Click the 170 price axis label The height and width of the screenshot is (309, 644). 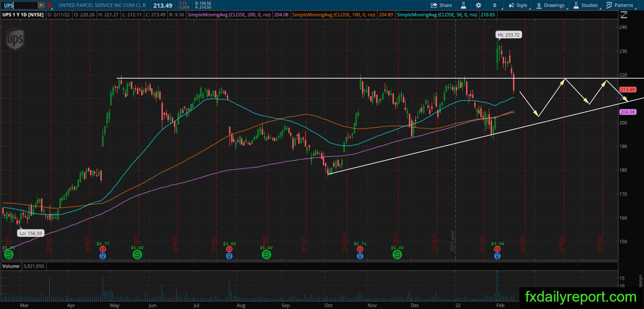(x=623, y=194)
